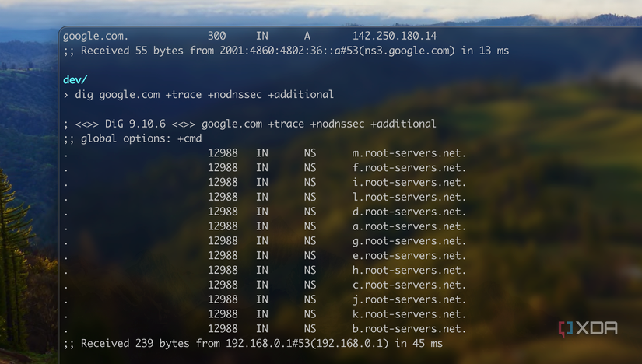Select g.root-servers.net. entry
642x364 pixels.
pyautogui.click(x=409, y=241)
